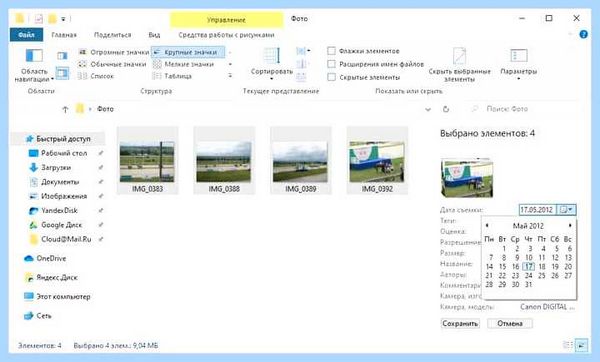
Task: Click Фото in the address bar
Action: 105,109
